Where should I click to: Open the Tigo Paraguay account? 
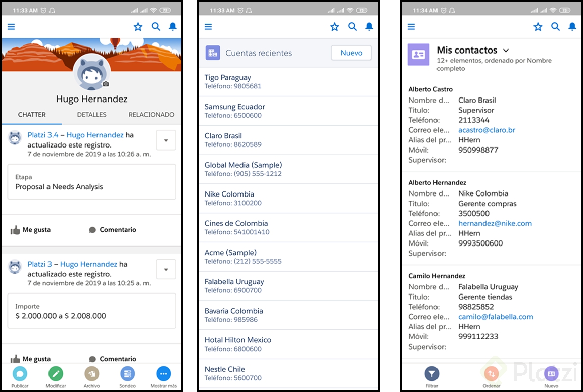click(288, 82)
